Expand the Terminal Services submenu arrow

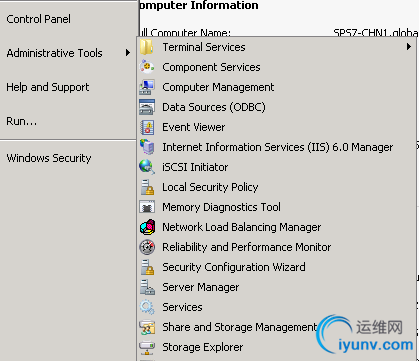coord(409,47)
